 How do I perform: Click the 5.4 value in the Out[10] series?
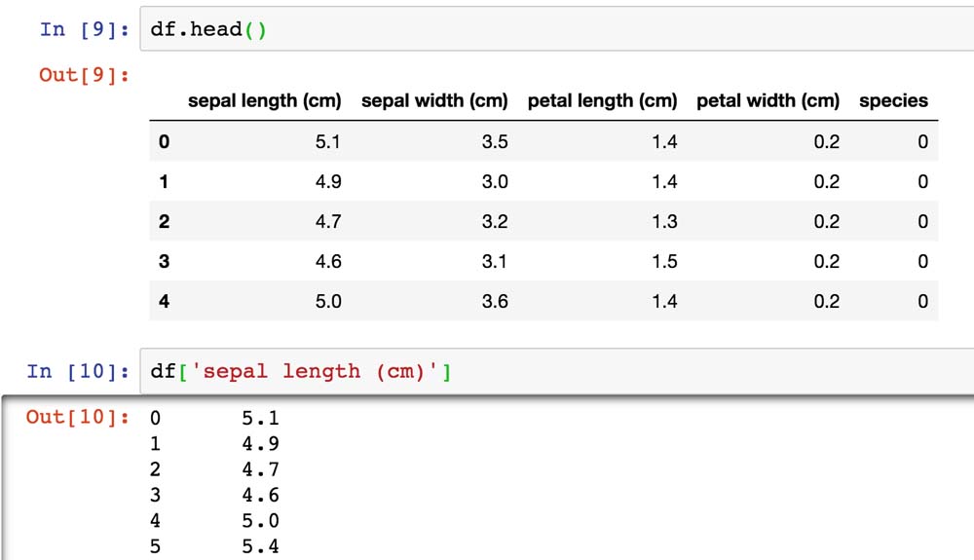coord(260,546)
